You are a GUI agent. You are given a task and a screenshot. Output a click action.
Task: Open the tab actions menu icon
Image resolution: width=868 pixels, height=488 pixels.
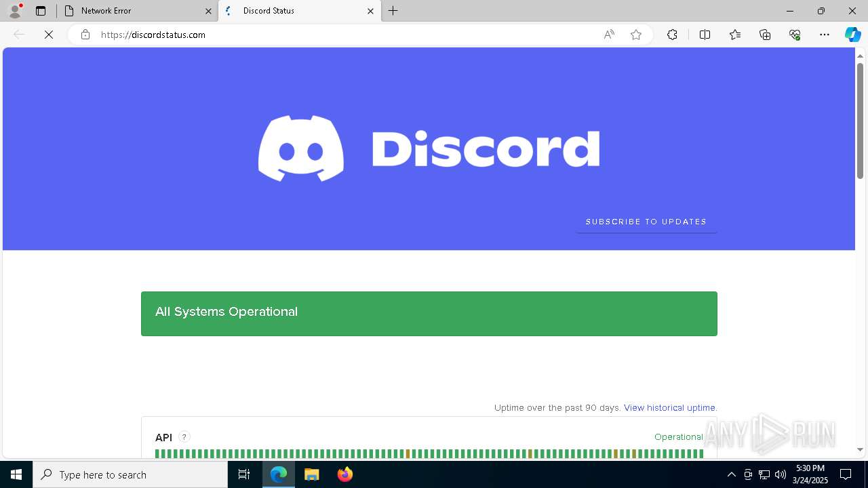(41, 11)
